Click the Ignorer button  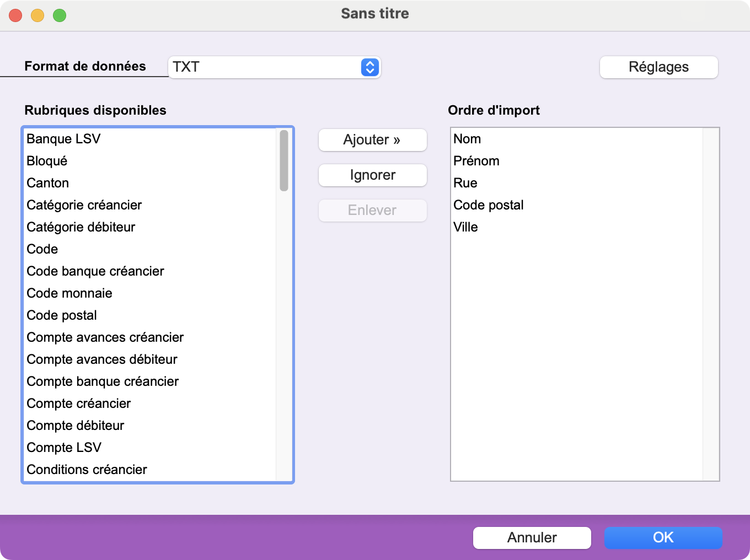click(372, 175)
